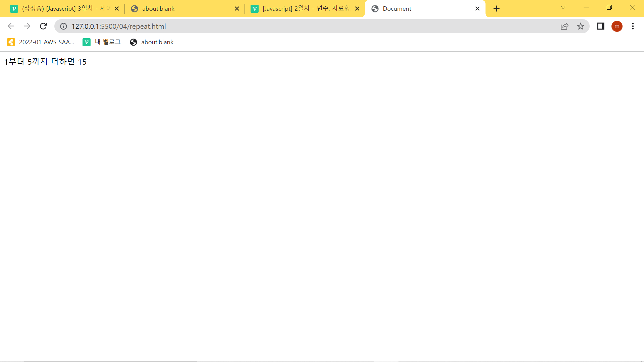The image size is (644, 362).
Task: Open Chrome three-dot menu
Action: [633, 26]
